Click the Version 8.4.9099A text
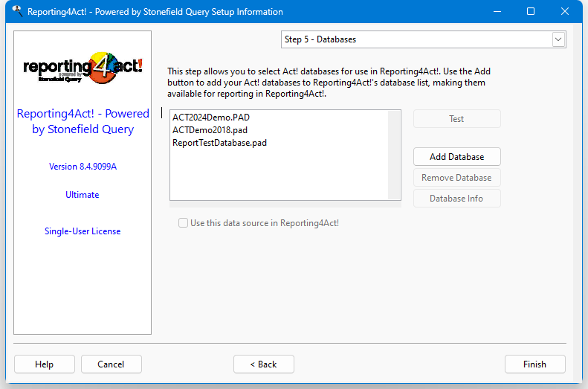 pyautogui.click(x=83, y=167)
